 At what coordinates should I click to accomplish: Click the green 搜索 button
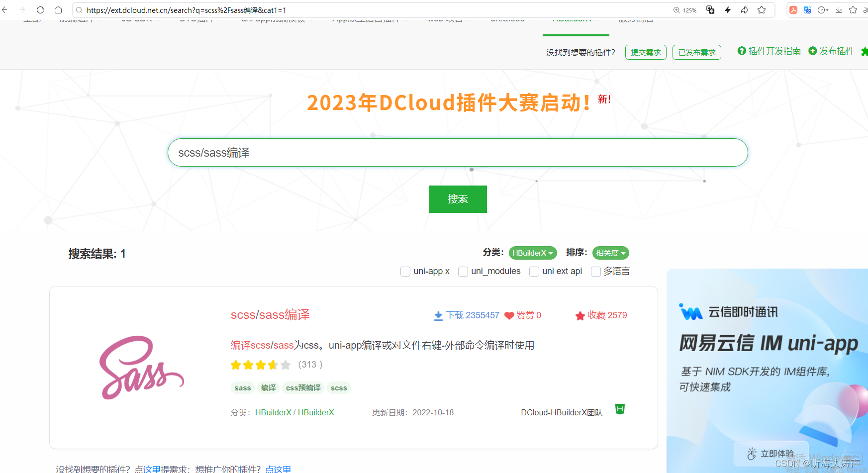pyautogui.click(x=458, y=199)
